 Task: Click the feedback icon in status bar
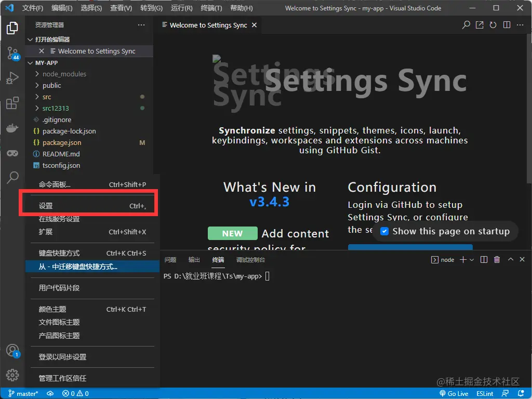click(505, 394)
